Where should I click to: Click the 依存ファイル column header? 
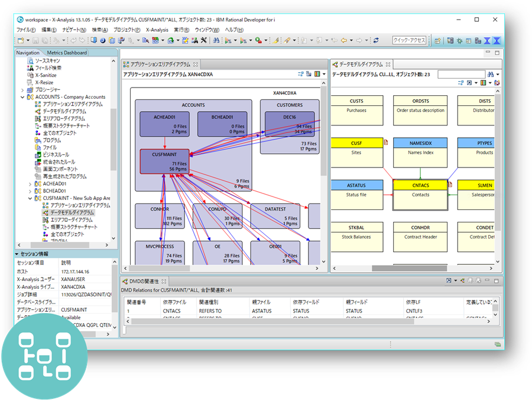[x=175, y=302]
